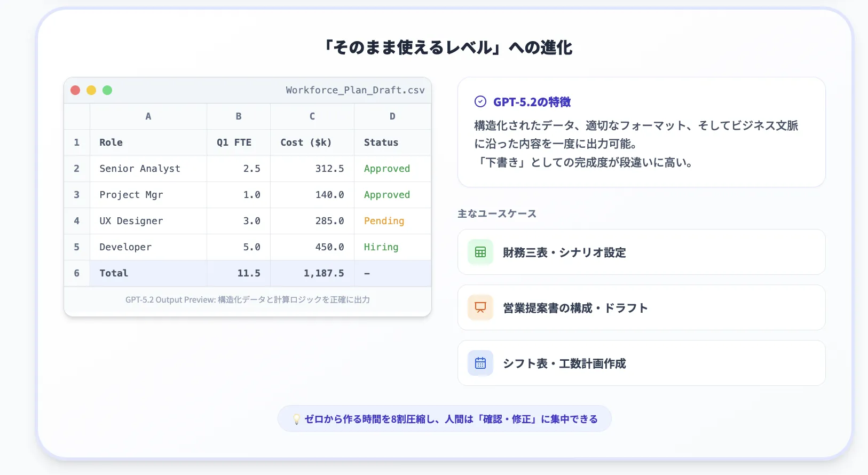This screenshot has height=475, width=868.
Task: Click the Cost ($k) header cell
Action: [312, 142]
